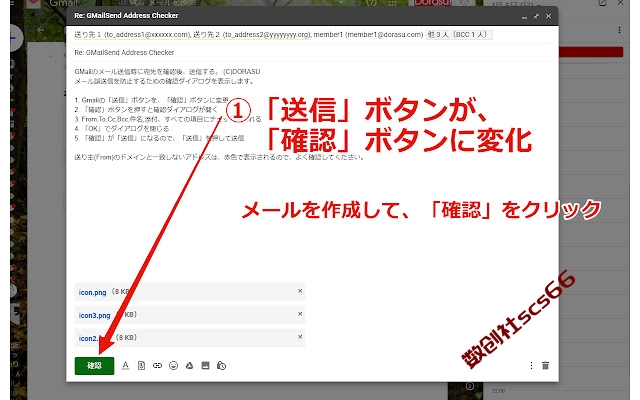Click the discard draft trash icon
The height and width of the screenshot is (400, 640).
coord(545,366)
